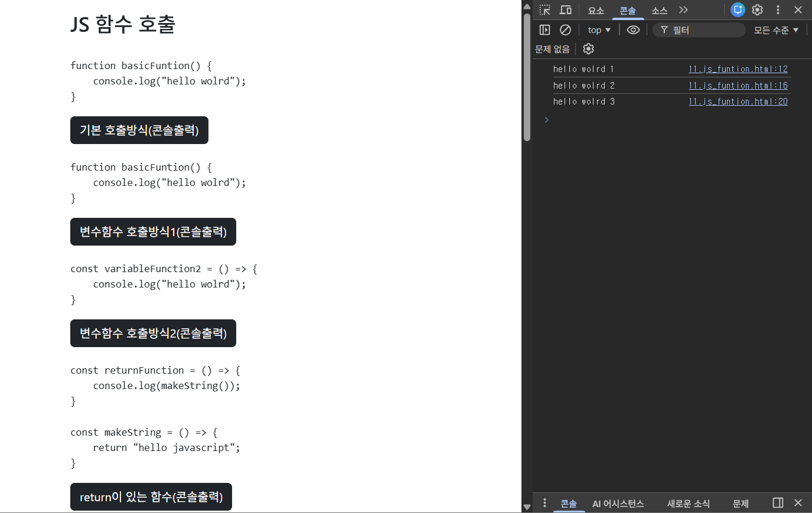Toggle the device toolbar icon
The height and width of the screenshot is (513, 812).
pyautogui.click(x=566, y=10)
